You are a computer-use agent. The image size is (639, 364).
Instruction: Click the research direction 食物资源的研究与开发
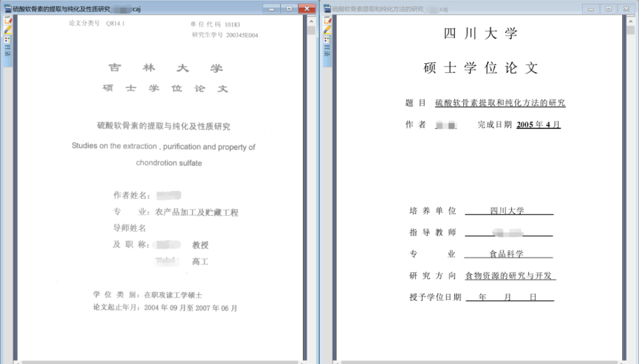[x=509, y=276]
